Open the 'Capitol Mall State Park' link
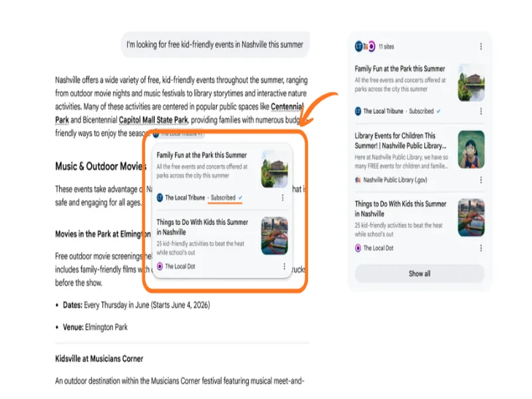 tap(154, 120)
